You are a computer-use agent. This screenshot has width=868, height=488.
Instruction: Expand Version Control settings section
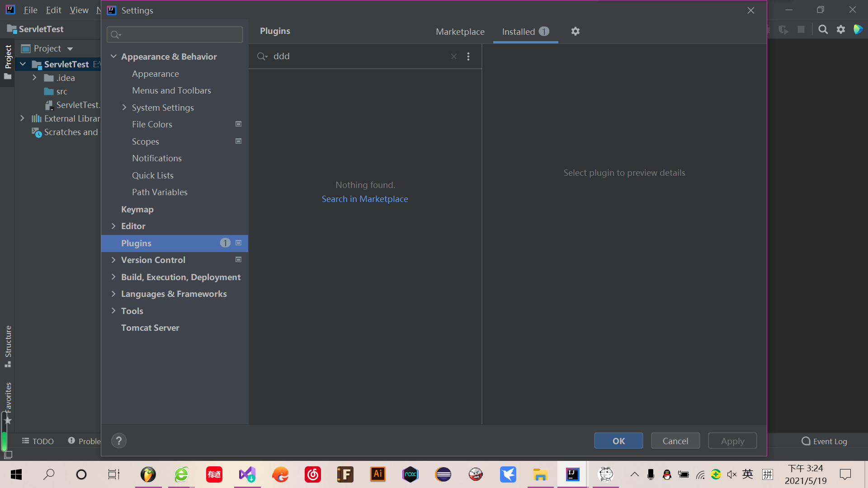pos(113,260)
